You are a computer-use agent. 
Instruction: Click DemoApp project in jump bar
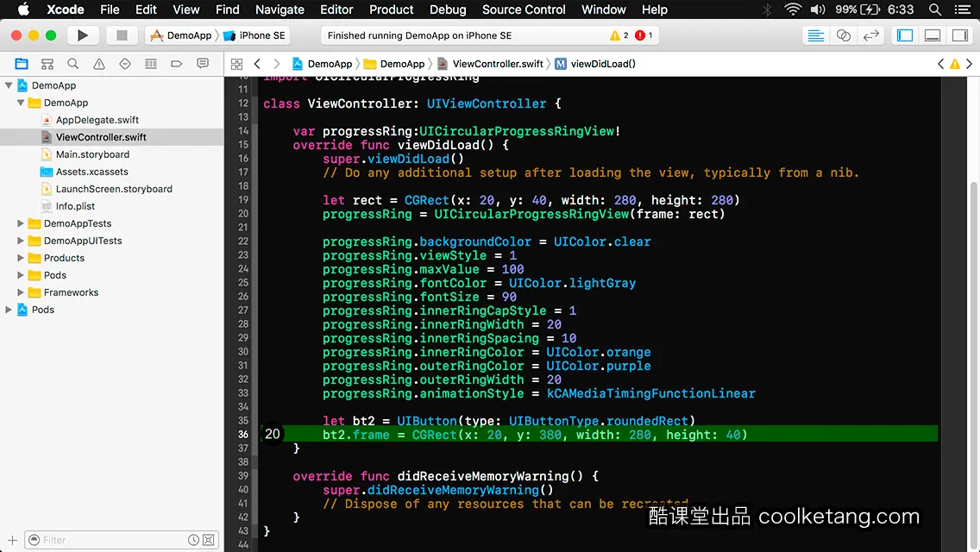(x=323, y=64)
